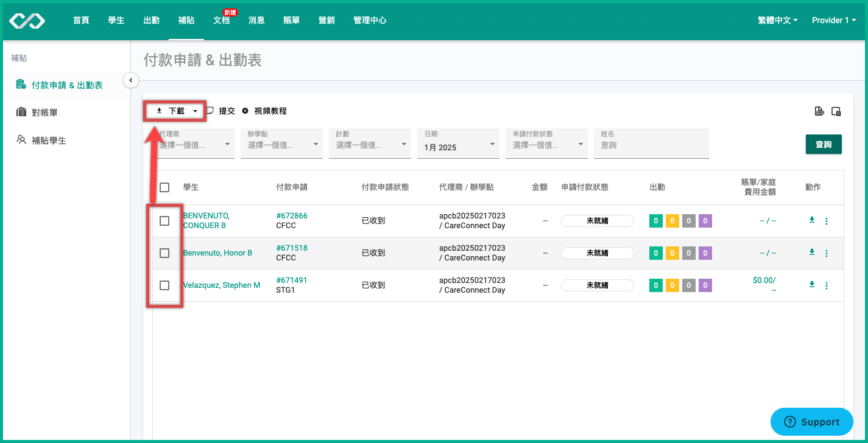Toggle the select-all checkbox in table header
This screenshot has width=868, height=443.
click(x=164, y=187)
